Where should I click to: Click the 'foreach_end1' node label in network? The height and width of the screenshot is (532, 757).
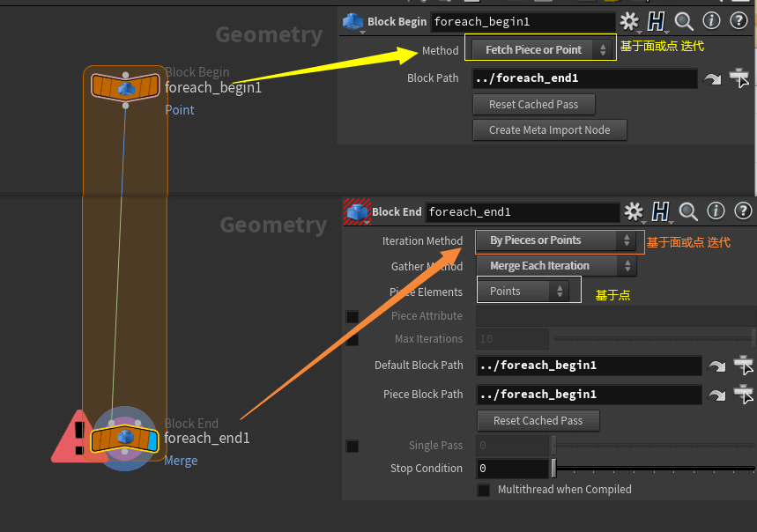point(206,439)
